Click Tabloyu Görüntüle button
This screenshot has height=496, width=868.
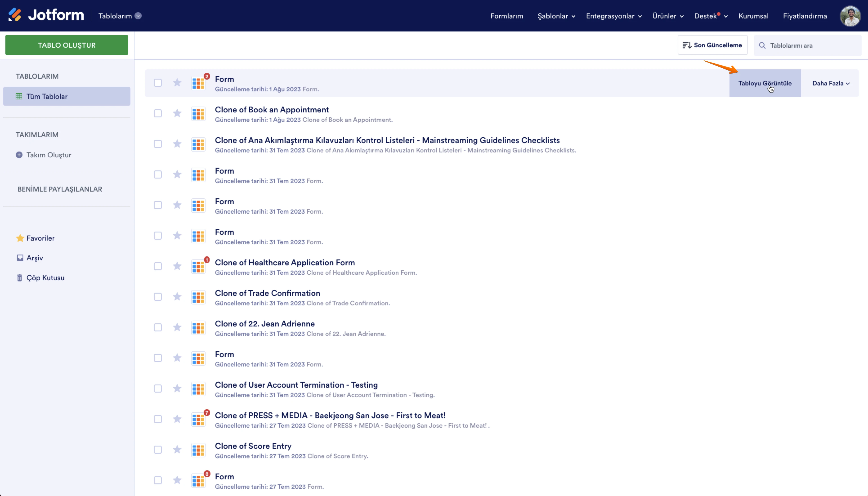765,83
